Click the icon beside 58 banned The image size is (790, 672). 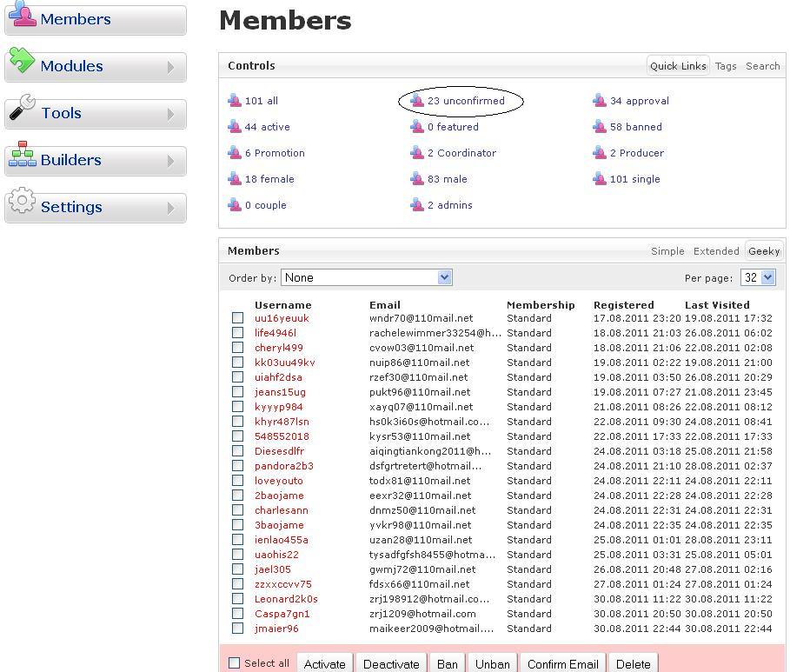tap(600, 127)
